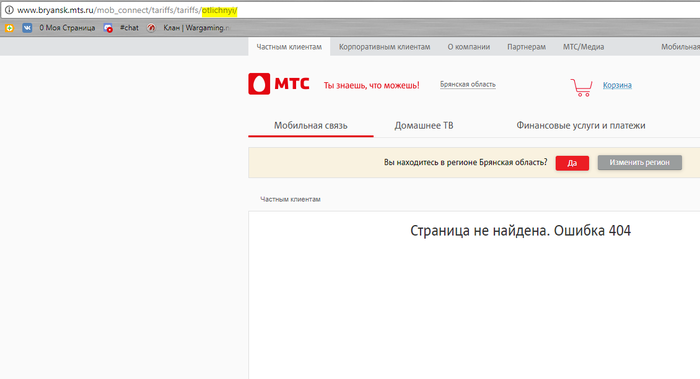Switch to 'Мобильная связь' section tab

(x=311, y=126)
